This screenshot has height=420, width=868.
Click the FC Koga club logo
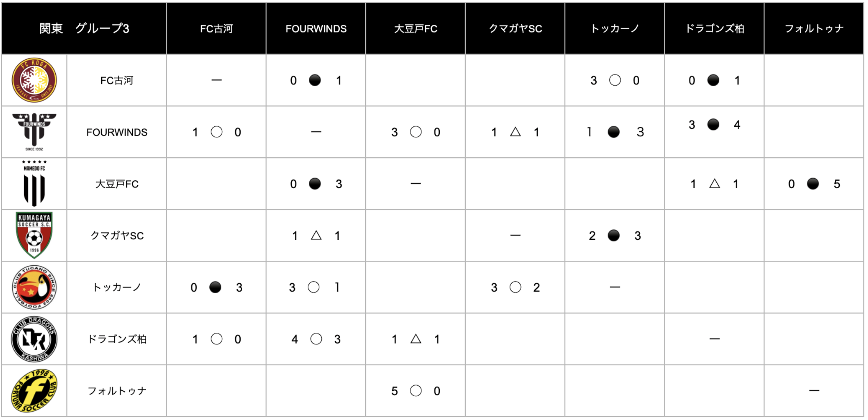34,80
